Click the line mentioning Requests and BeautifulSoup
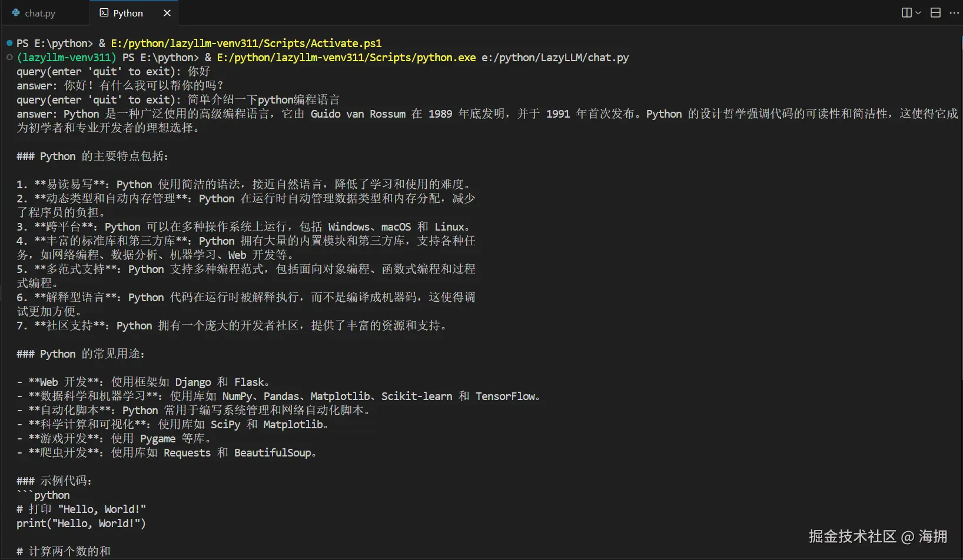 point(167,452)
